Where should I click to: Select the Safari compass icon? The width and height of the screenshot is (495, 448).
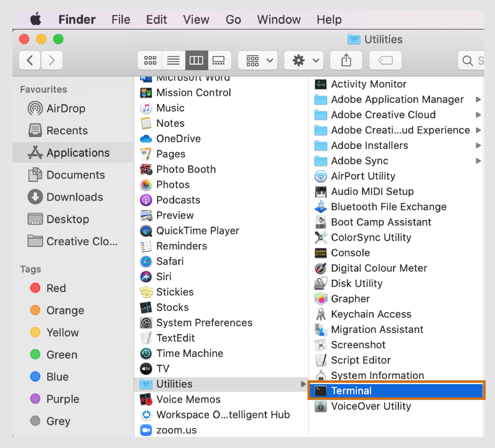(146, 262)
